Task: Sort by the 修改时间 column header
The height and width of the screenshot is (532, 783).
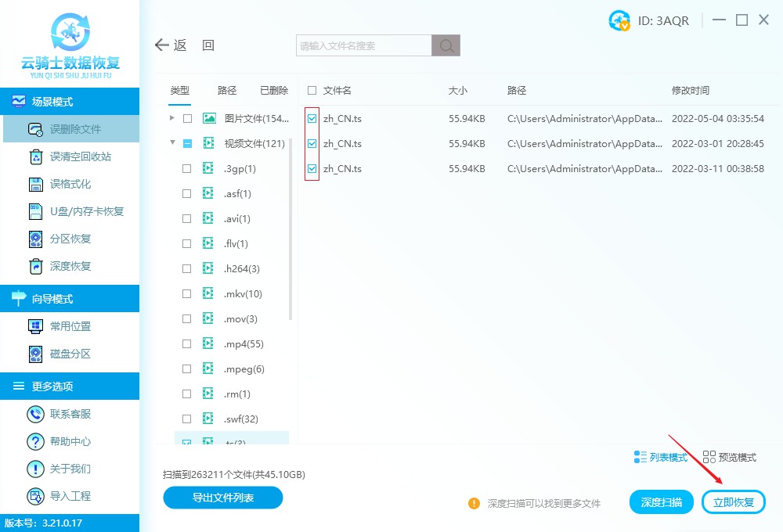Action: 691,90
